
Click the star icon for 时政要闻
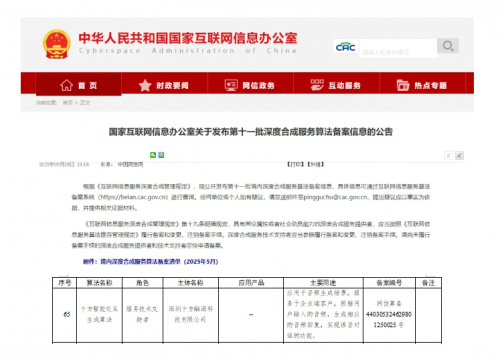(145, 86)
